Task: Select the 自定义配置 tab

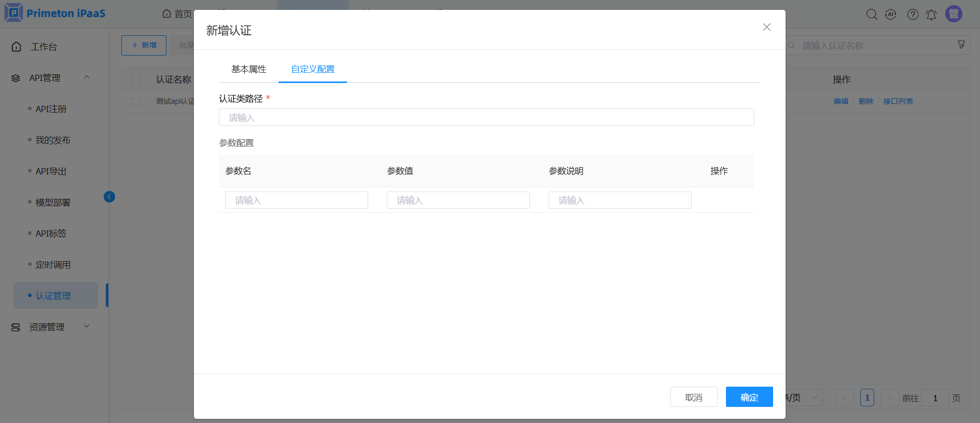Action: pyautogui.click(x=313, y=70)
